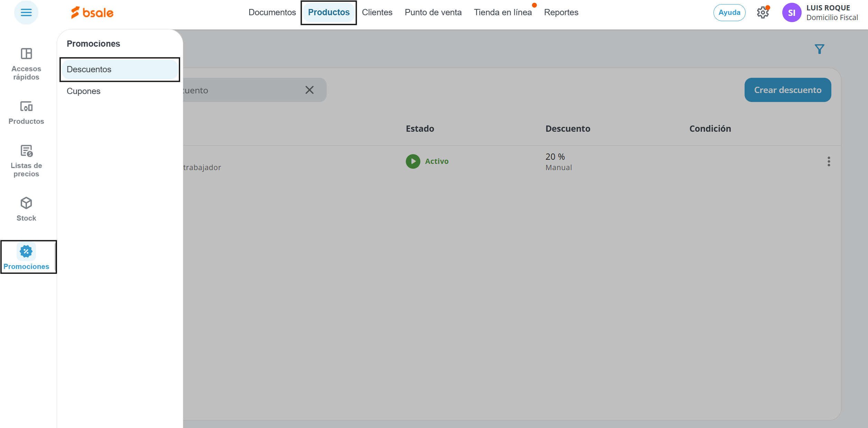Switch to the Documentos tab
Viewport: 868px width, 428px height.
(x=272, y=12)
